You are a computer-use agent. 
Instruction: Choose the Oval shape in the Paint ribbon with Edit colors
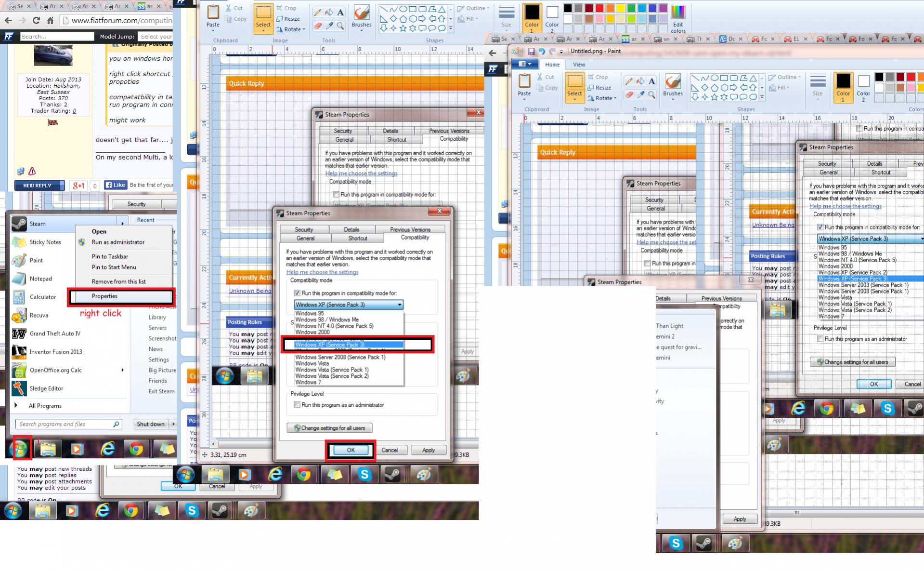tap(403, 9)
